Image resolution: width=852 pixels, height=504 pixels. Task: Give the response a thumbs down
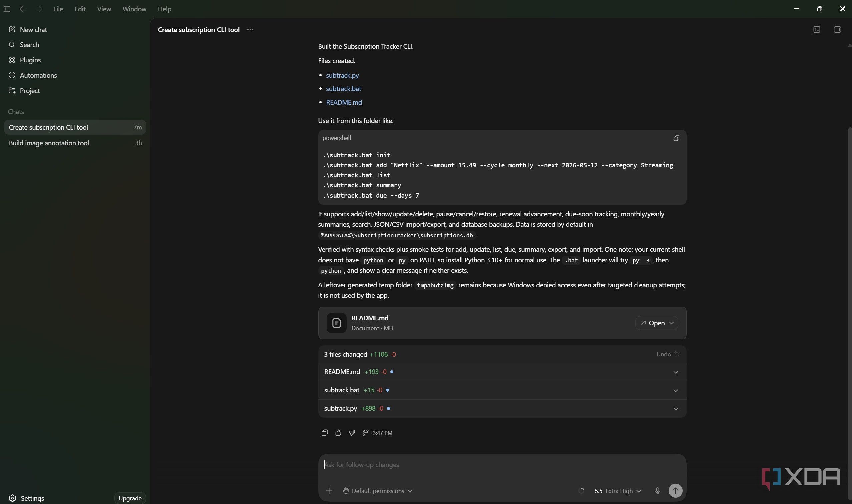(x=352, y=433)
